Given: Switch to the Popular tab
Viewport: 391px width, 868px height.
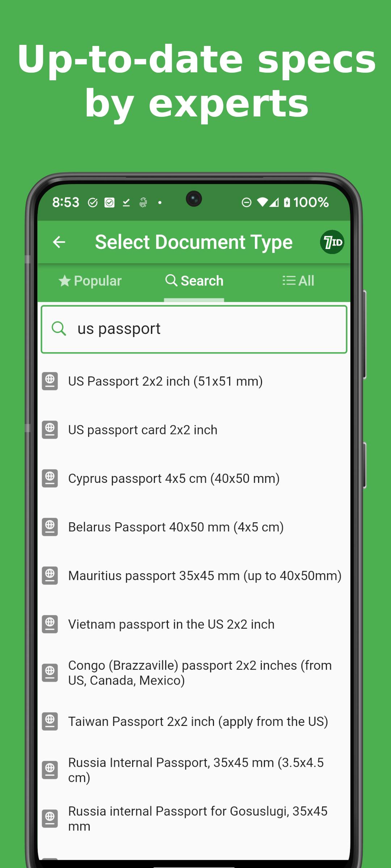Looking at the screenshot, I should tap(90, 281).
